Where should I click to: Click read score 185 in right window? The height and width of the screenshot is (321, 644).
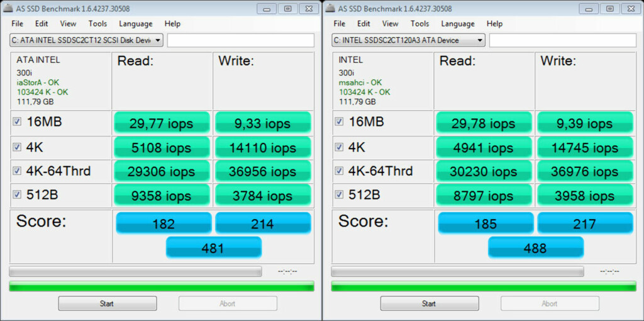coord(486,223)
